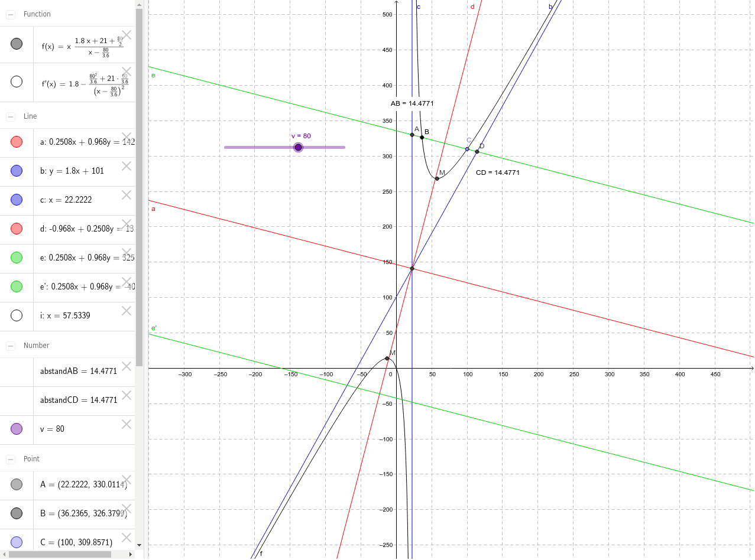Delete abstandCD with its X icon
Viewport: 755px width, 560px height.
pyautogui.click(x=126, y=395)
